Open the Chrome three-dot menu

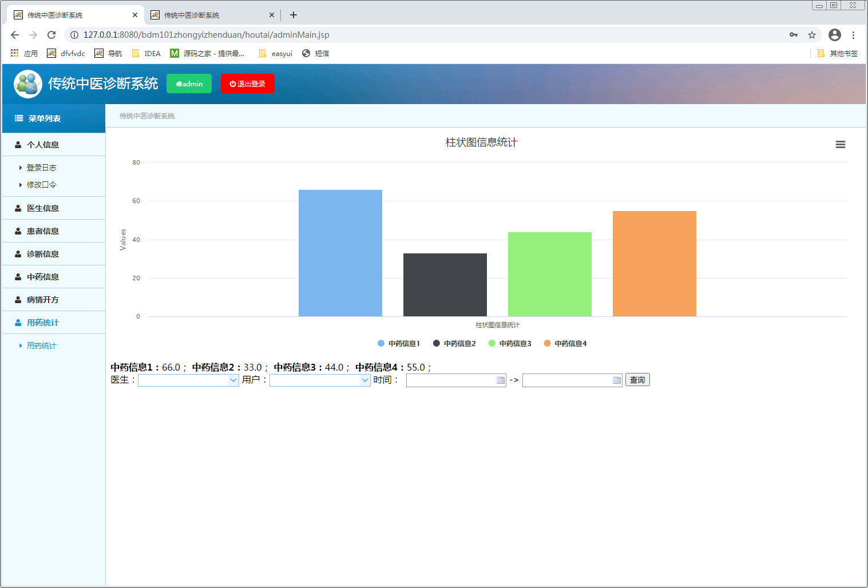pos(853,35)
